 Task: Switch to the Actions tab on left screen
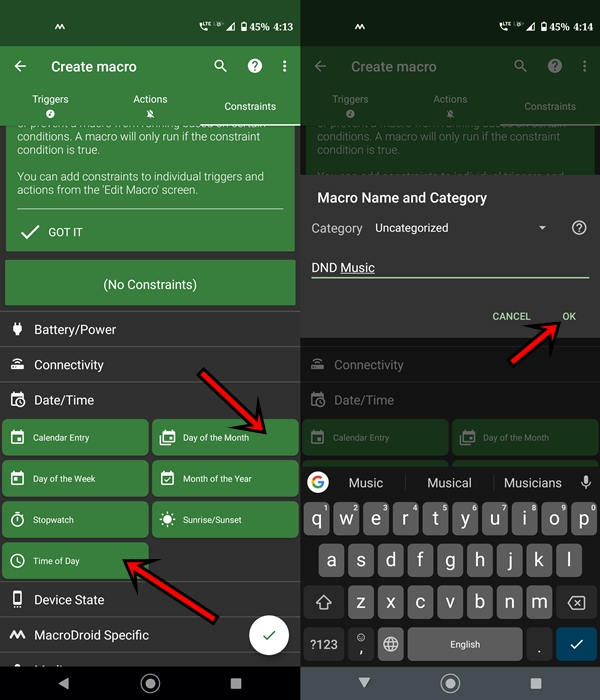click(x=150, y=105)
